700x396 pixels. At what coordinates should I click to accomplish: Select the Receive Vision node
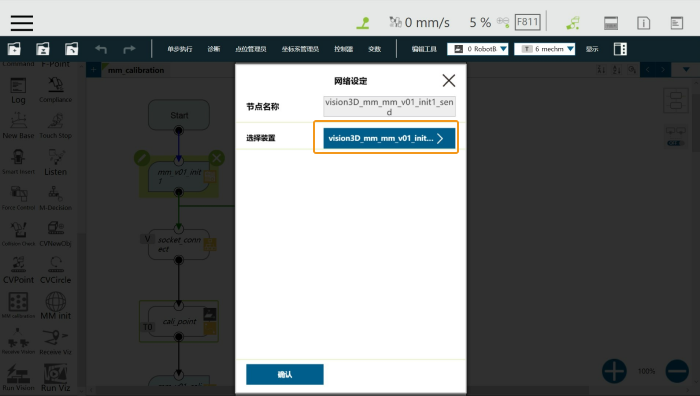click(x=18, y=342)
